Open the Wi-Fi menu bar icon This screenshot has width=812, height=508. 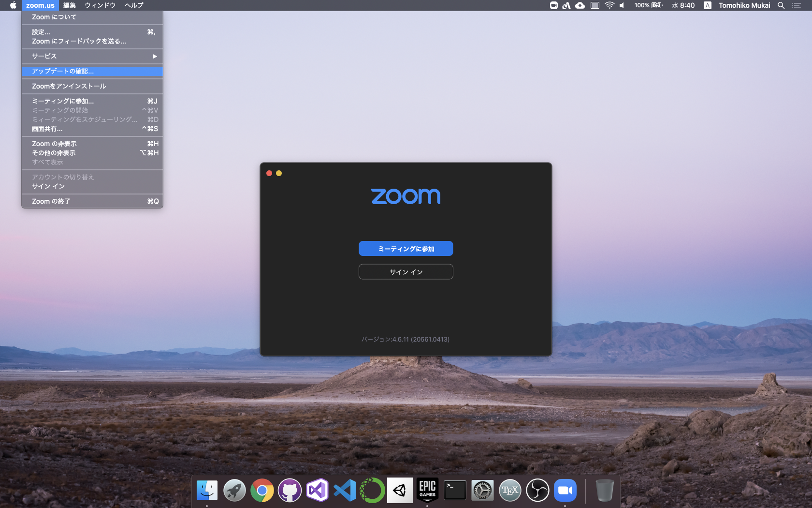(608, 5)
